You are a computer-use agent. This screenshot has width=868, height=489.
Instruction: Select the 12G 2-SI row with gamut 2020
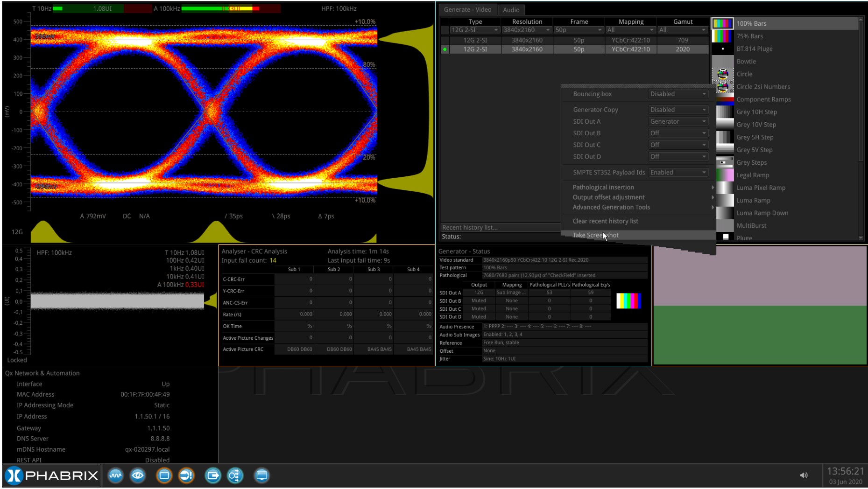click(x=574, y=49)
